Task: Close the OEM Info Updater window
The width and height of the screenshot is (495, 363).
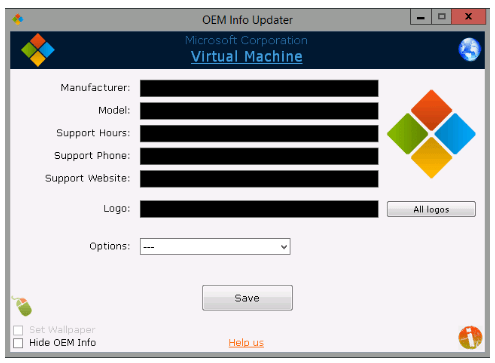Action: (468, 17)
